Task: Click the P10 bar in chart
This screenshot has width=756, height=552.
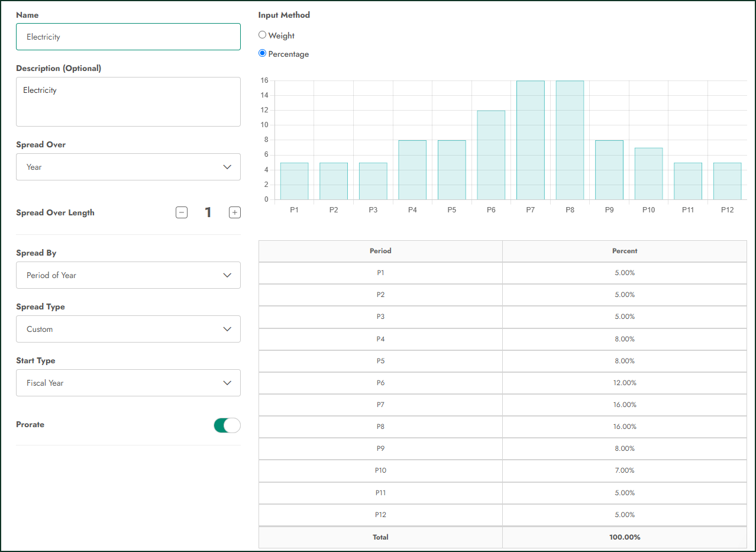Action: click(648, 173)
